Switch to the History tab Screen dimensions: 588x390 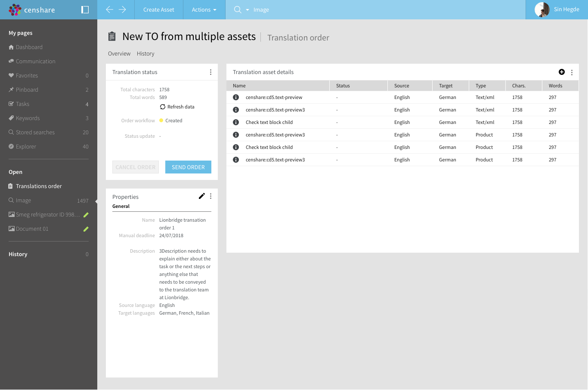point(145,54)
